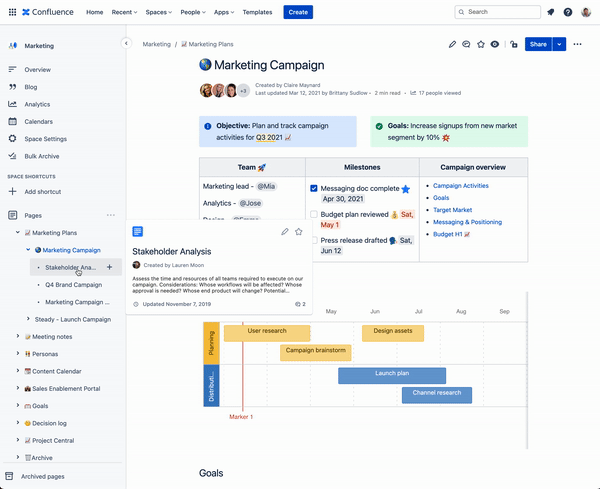Click the Channel research roadmap bar
The image size is (600, 489).
437,395
